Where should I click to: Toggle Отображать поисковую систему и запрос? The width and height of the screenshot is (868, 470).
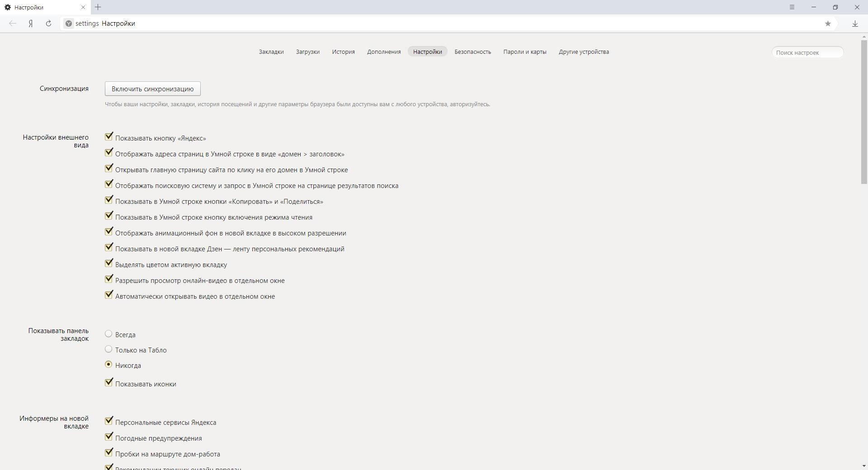coord(108,184)
